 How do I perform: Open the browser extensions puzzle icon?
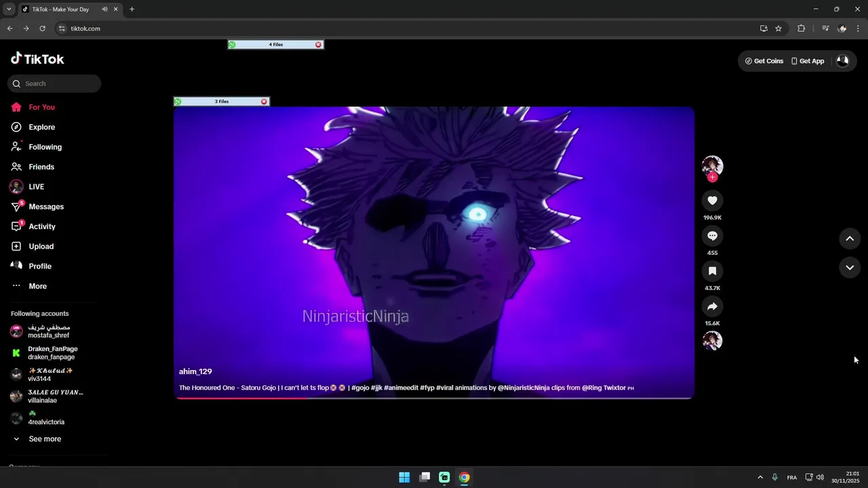(801, 28)
